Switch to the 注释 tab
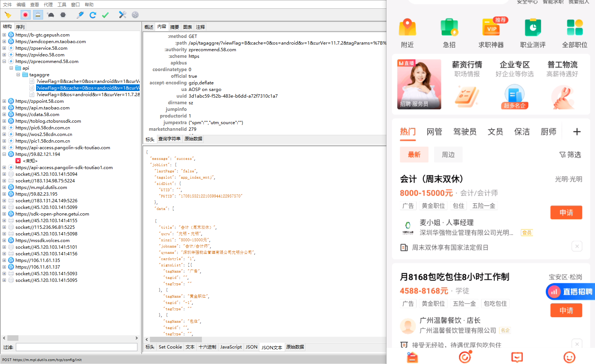This screenshot has width=595, height=364. coord(200,27)
